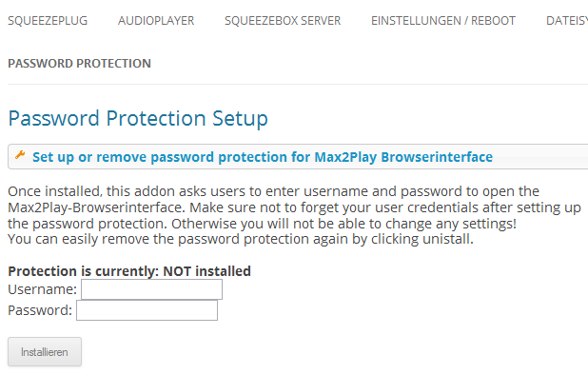Screen dimensions: 588x375
Task: Open the partially visible DATEISY menu item
Action: coord(567,21)
